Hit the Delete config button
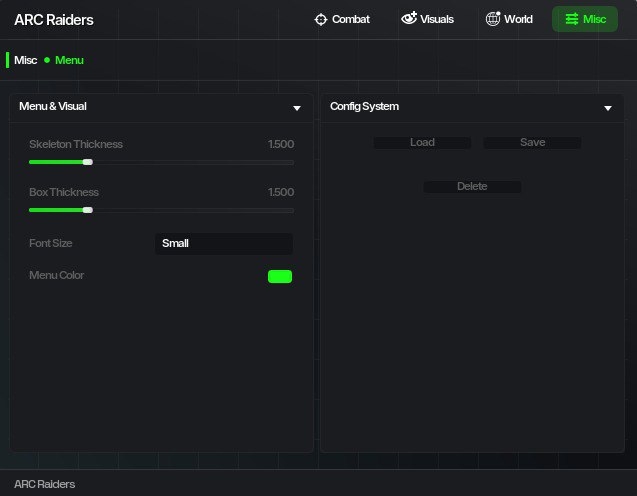 pos(472,187)
